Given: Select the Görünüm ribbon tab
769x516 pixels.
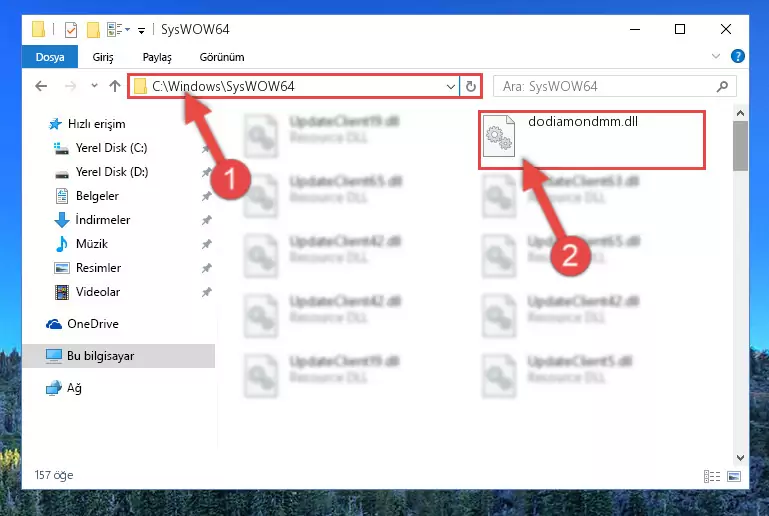Looking at the screenshot, I should [222, 57].
